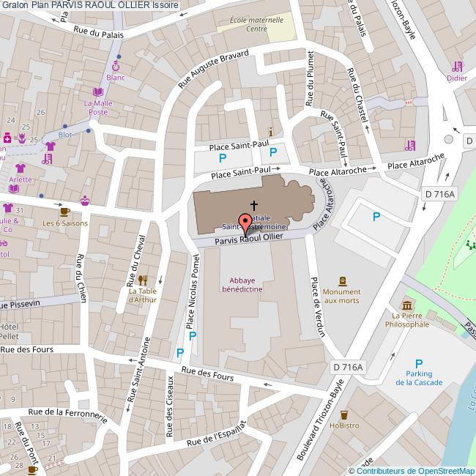The image size is (476, 476).
Task: Open the Parking de la Cascade P icon
Action: pos(419,363)
